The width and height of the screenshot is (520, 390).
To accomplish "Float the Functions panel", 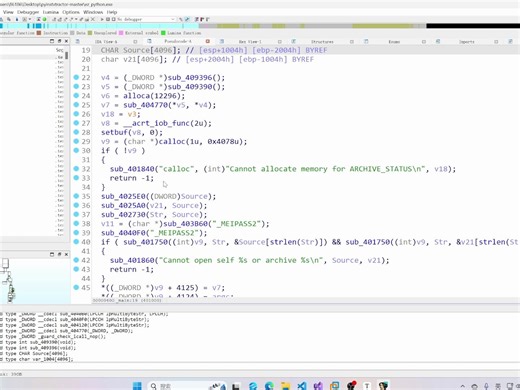I will [59, 41].
